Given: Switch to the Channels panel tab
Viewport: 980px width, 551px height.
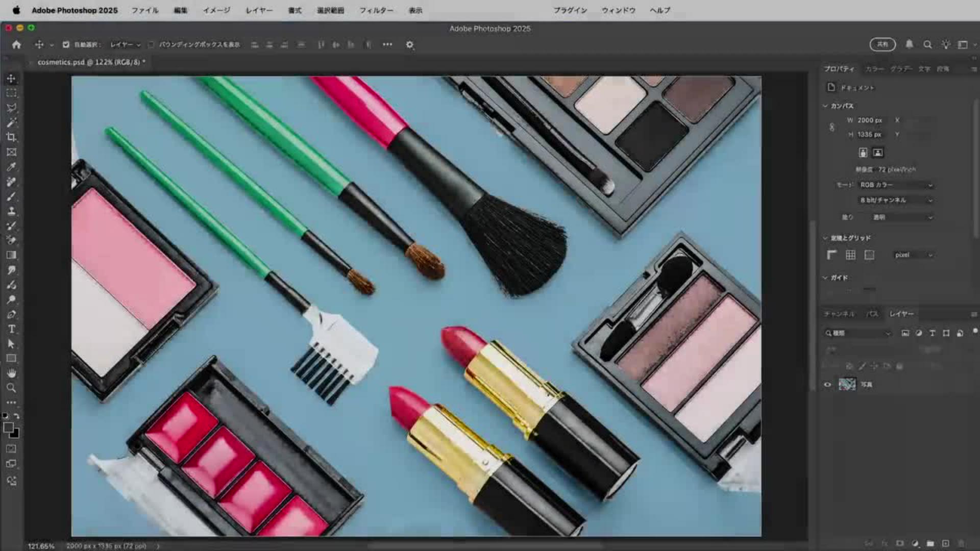Looking at the screenshot, I should (x=839, y=314).
